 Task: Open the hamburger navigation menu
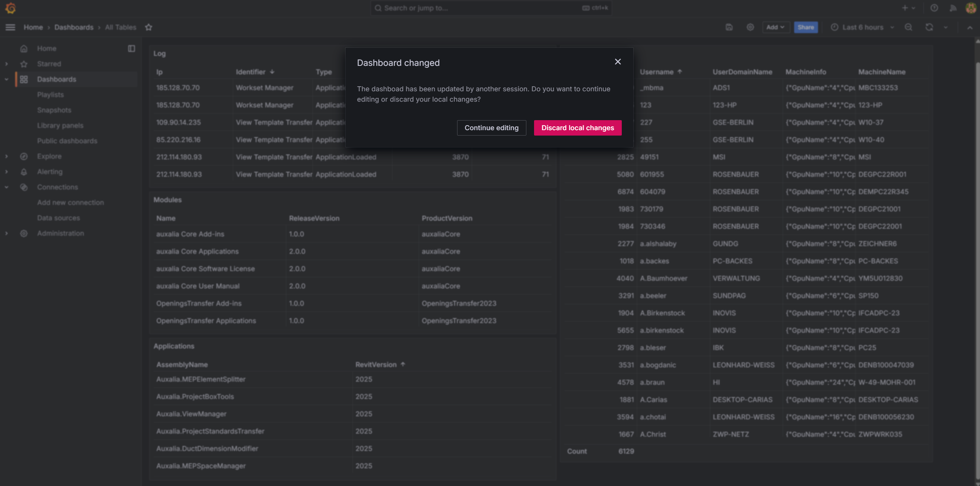10,27
